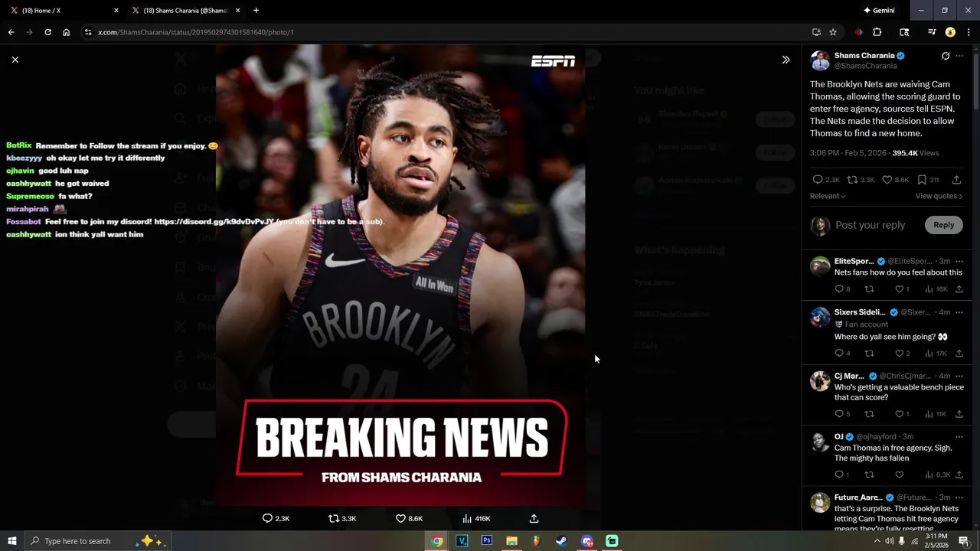Share the Cj Mar reply
The height and width of the screenshot is (551, 980).
point(959,414)
